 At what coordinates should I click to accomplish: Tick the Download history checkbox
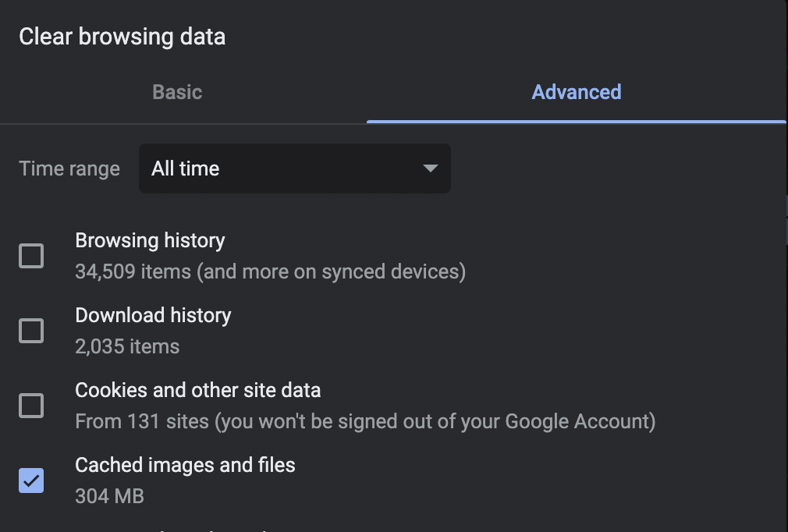[31, 331]
